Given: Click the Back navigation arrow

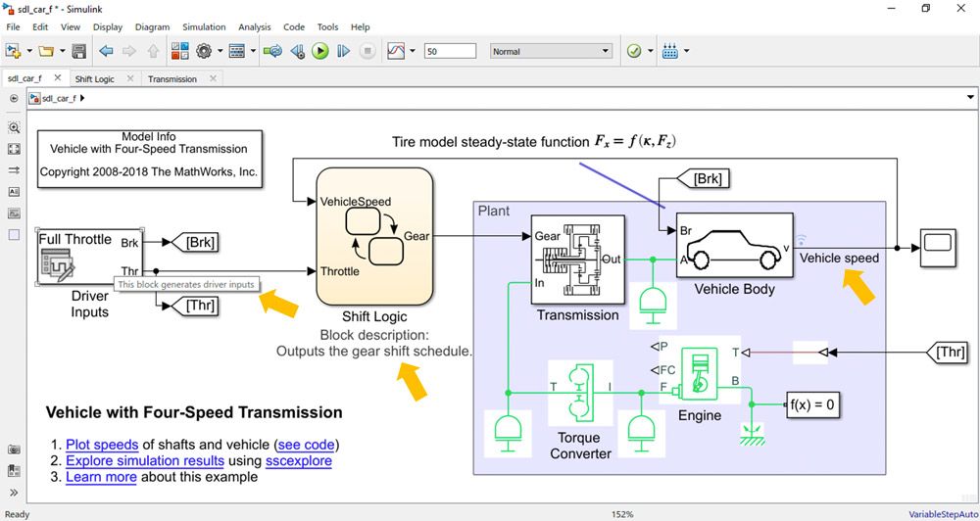Looking at the screenshot, I should pyautogui.click(x=106, y=51).
